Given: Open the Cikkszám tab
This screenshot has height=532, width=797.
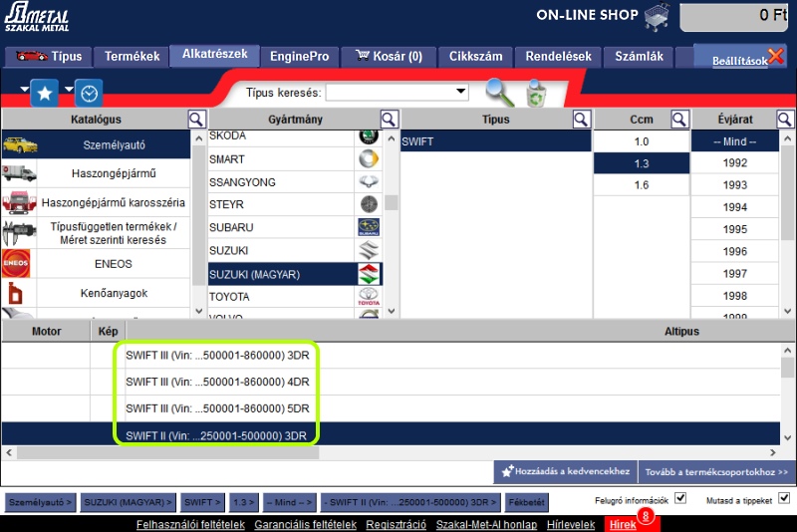Looking at the screenshot, I should click(x=476, y=57).
